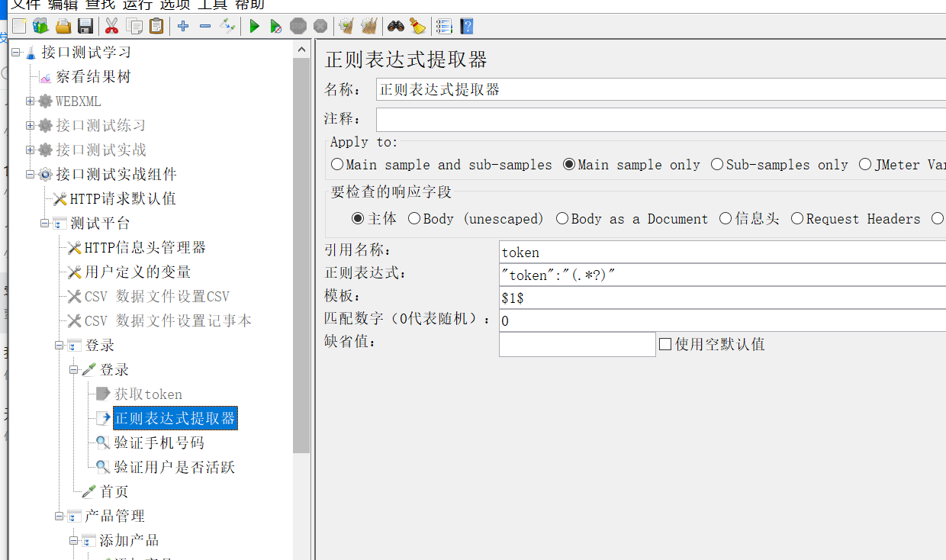
Task: Enable 使用空默认值 checkbox
Action: [665, 344]
